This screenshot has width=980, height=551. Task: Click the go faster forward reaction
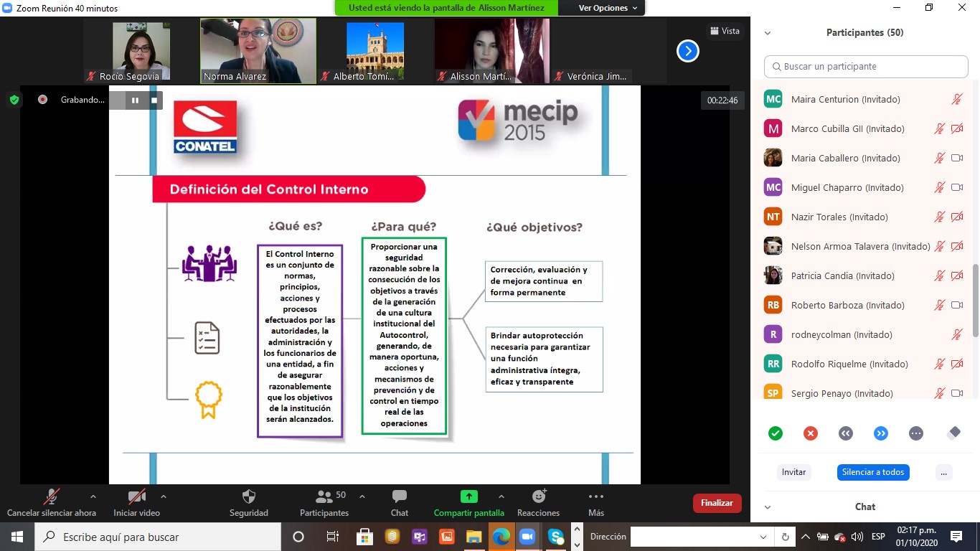[x=881, y=433]
